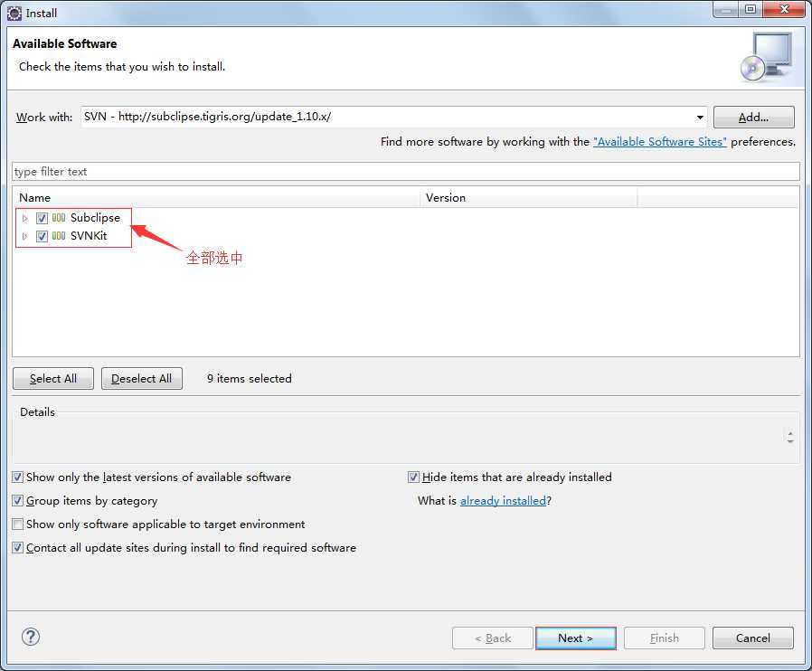Select the Subclipse row label
Screen dimensions: 812x671
click(95, 218)
